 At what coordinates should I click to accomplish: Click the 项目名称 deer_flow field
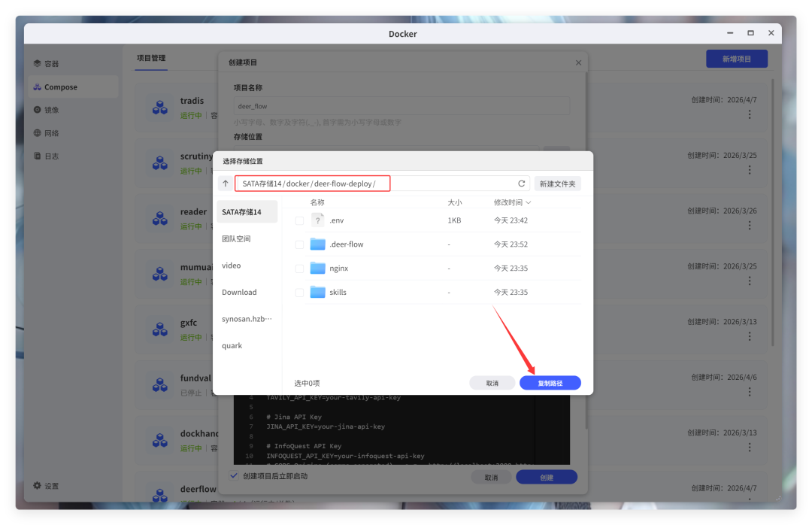click(401, 106)
